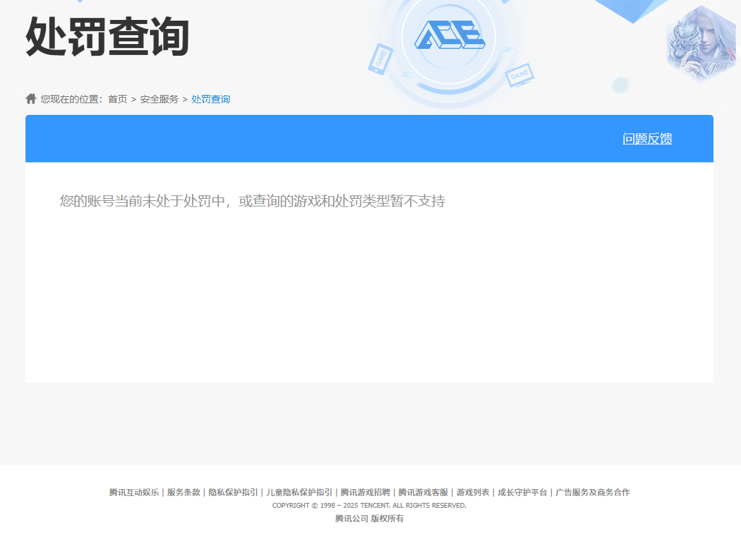Image resolution: width=741 pixels, height=560 pixels.
Task: Go to 首页 in the breadcrumb
Action: pyautogui.click(x=118, y=99)
